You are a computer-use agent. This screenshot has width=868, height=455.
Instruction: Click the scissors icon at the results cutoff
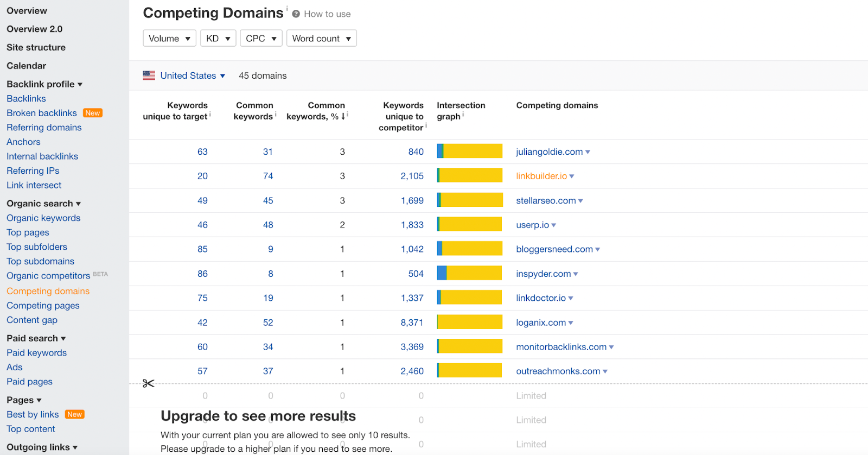[149, 383]
